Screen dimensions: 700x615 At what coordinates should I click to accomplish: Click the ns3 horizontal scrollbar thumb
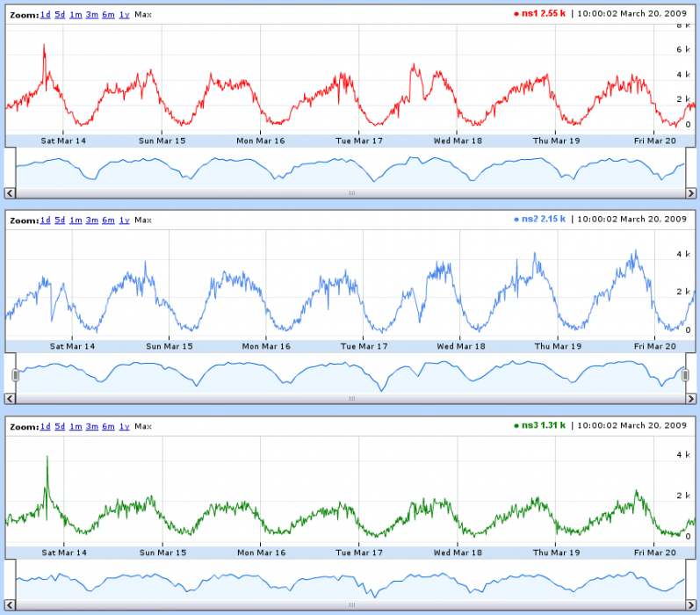(x=351, y=605)
